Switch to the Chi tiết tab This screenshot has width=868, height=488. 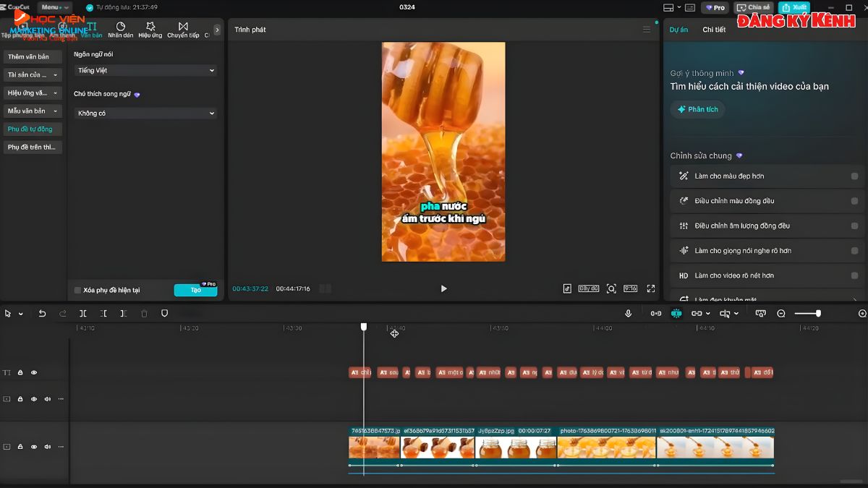click(714, 30)
